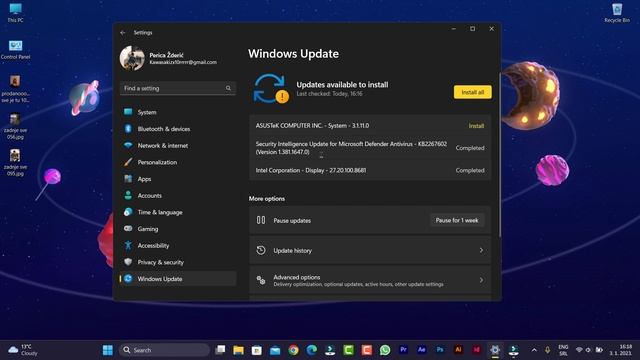Launch Google Chrome from the taskbar

[293, 350]
